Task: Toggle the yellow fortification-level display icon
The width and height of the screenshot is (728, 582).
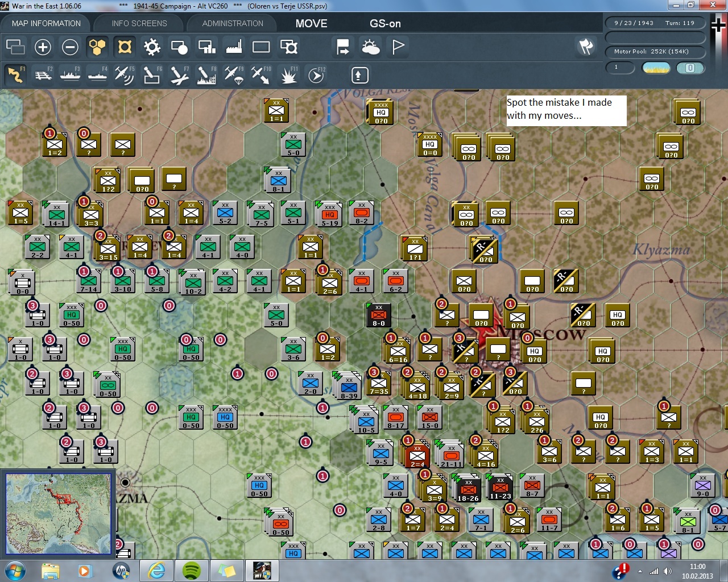Action: [125, 47]
